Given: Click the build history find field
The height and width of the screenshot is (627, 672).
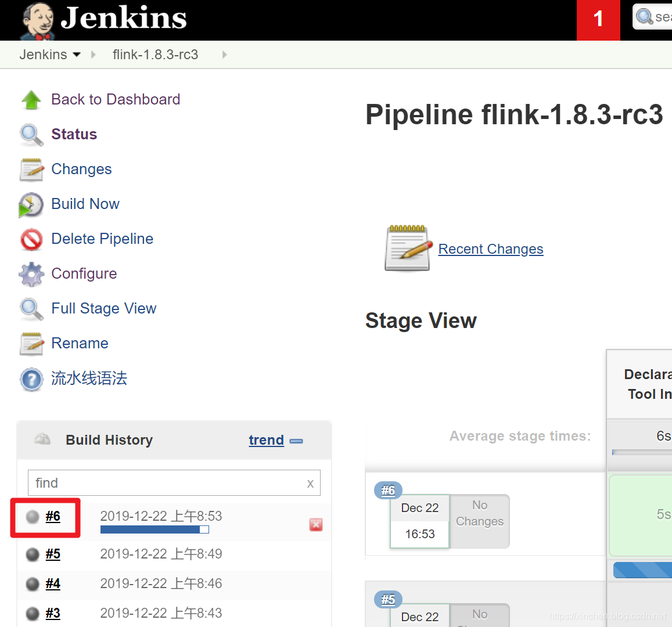Looking at the screenshot, I should click(174, 482).
